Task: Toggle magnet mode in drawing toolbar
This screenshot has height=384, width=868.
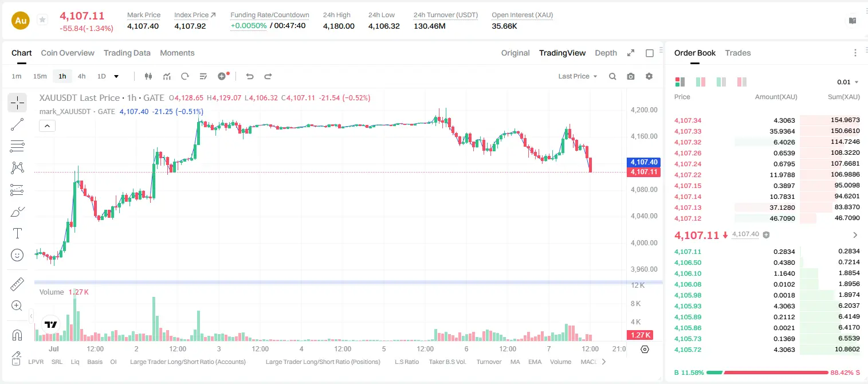Action: coord(17,335)
